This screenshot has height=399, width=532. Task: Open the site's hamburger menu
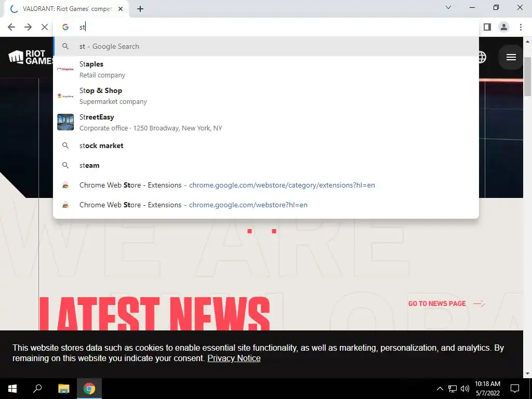[x=511, y=57]
